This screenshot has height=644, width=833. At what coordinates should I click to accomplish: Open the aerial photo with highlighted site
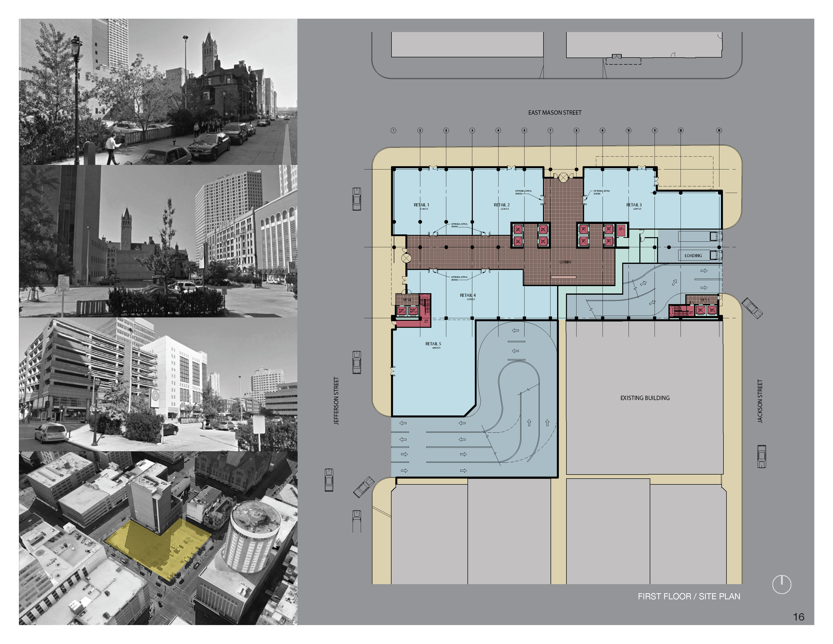click(x=158, y=538)
